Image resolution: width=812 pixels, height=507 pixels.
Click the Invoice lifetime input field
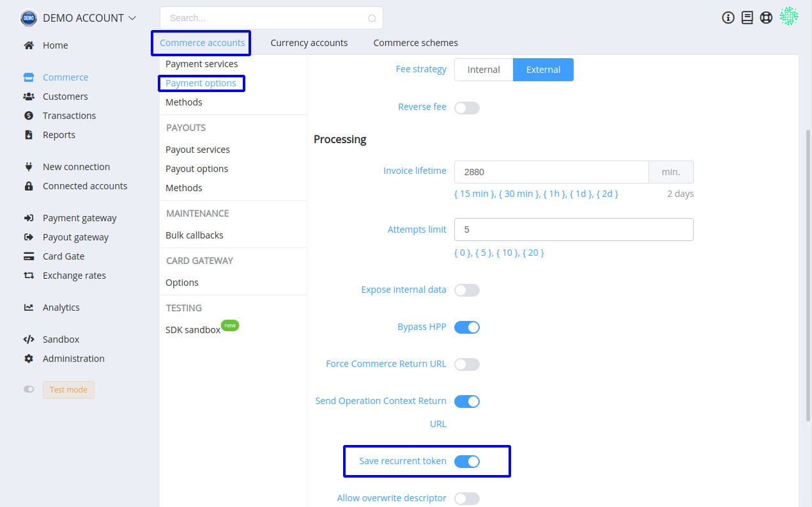pos(551,172)
